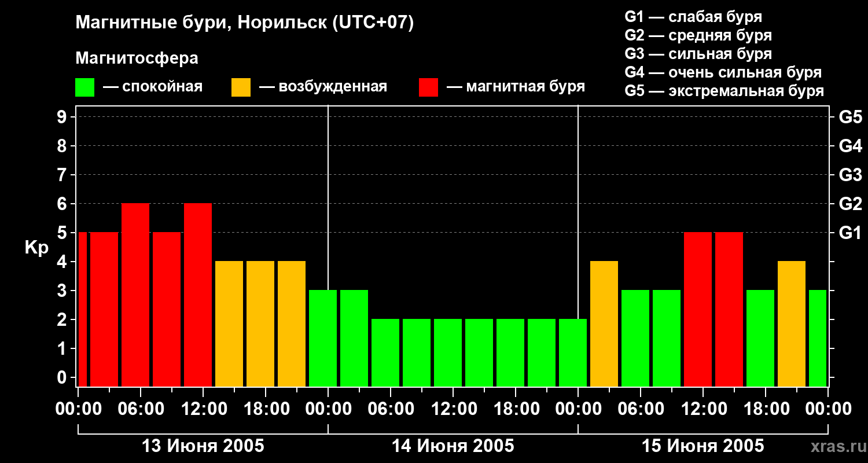Click the 'Kp' axis title

[x=36, y=248]
